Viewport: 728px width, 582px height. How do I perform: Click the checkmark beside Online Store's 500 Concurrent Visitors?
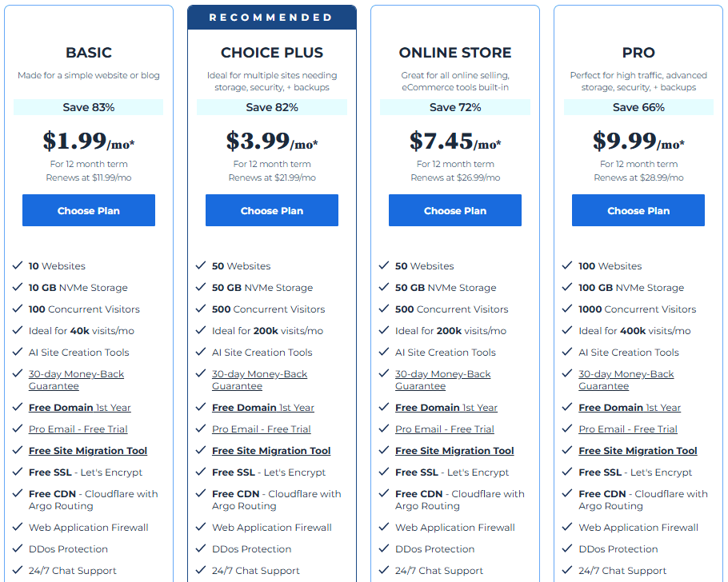point(382,309)
